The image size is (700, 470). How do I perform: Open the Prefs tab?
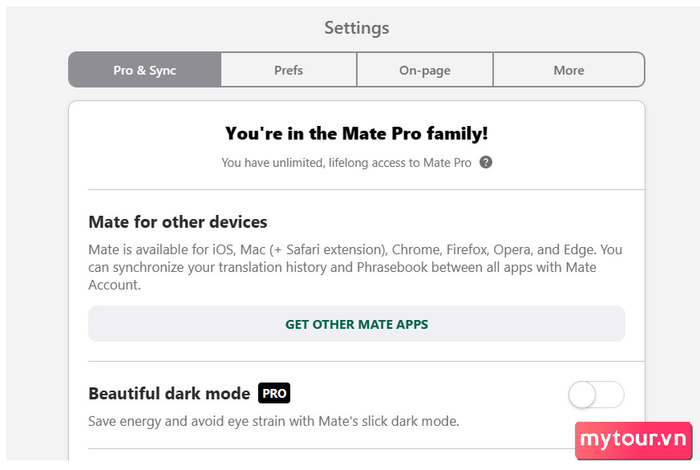[288, 70]
